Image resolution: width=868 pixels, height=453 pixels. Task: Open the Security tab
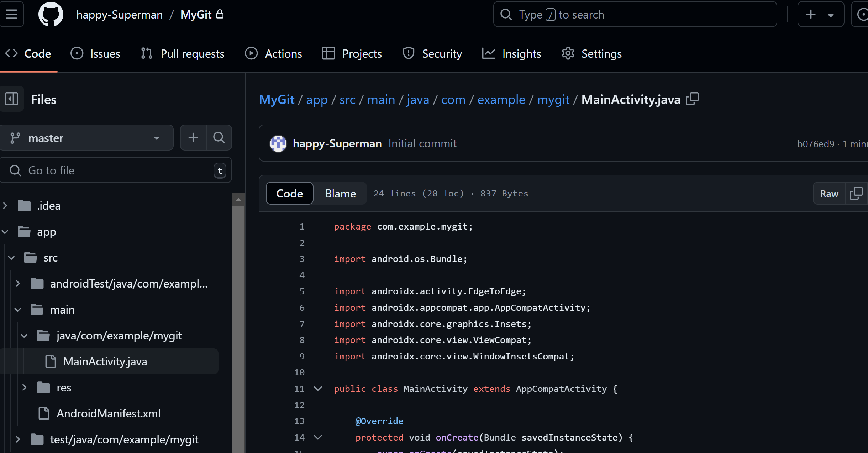coord(432,53)
